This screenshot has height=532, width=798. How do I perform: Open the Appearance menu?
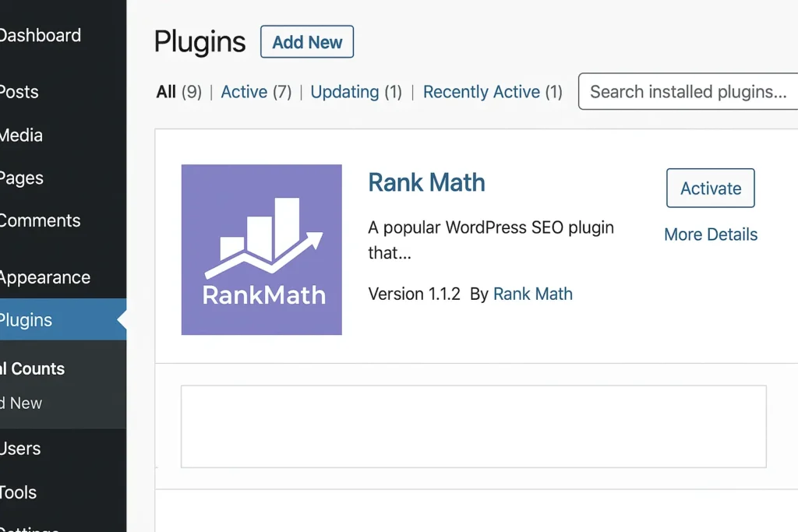(x=44, y=277)
